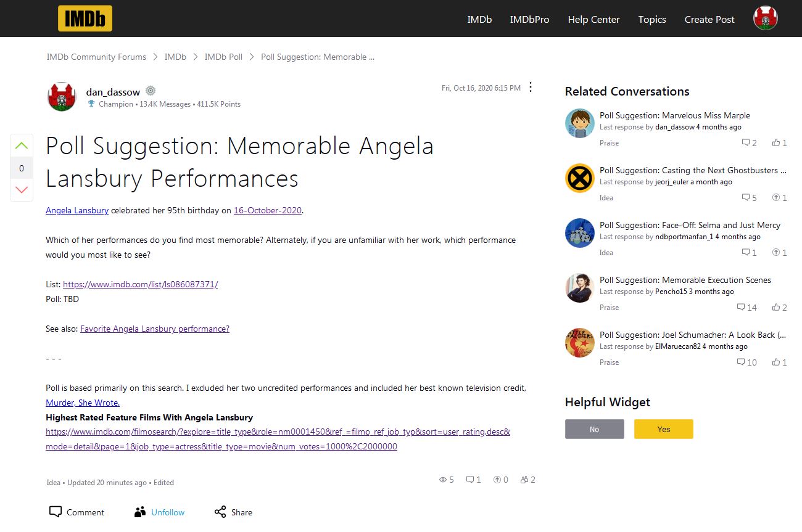Image resolution: width=802 pixels, height=532 pixels.
Task: Click the followers count icon below post
Action: click(x=524, y=480)
